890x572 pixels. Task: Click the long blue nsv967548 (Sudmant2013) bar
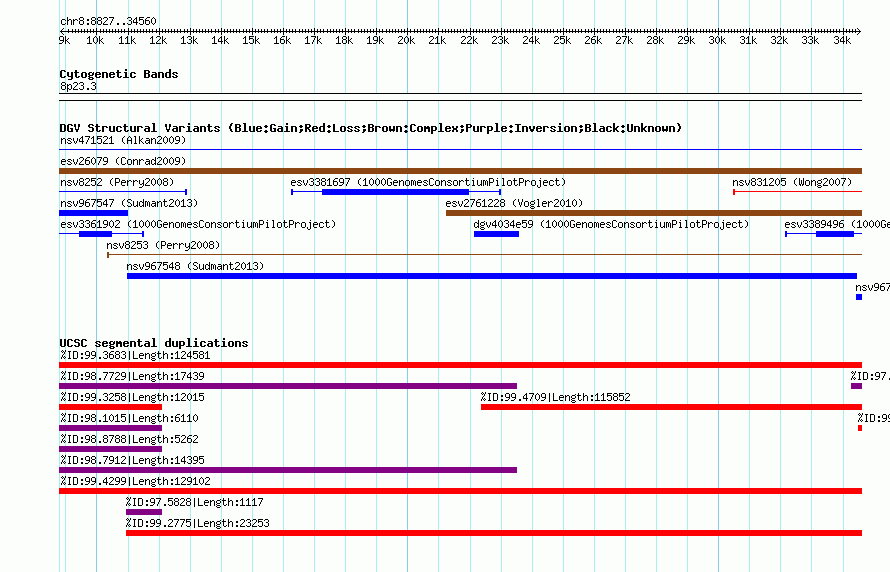pyautogui.click(x=492, y=276)
